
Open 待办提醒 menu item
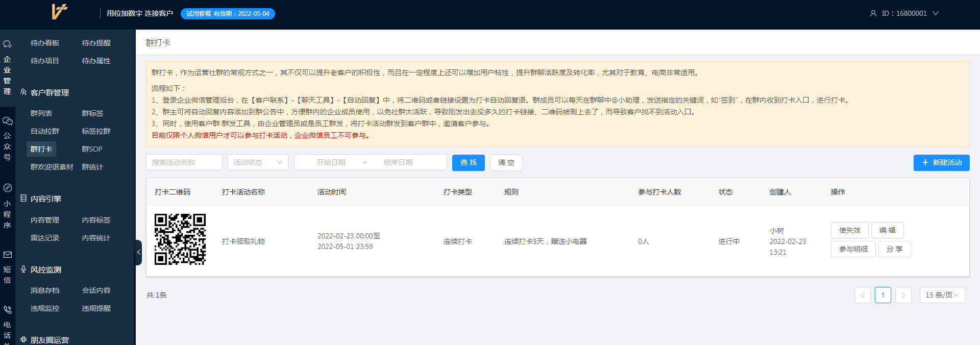(x=96, y=43)
